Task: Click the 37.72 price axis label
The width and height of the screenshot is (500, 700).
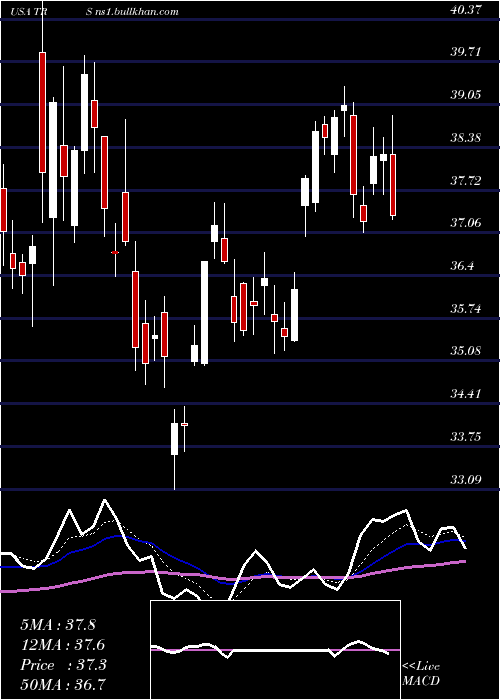Action: coord(465,181)
